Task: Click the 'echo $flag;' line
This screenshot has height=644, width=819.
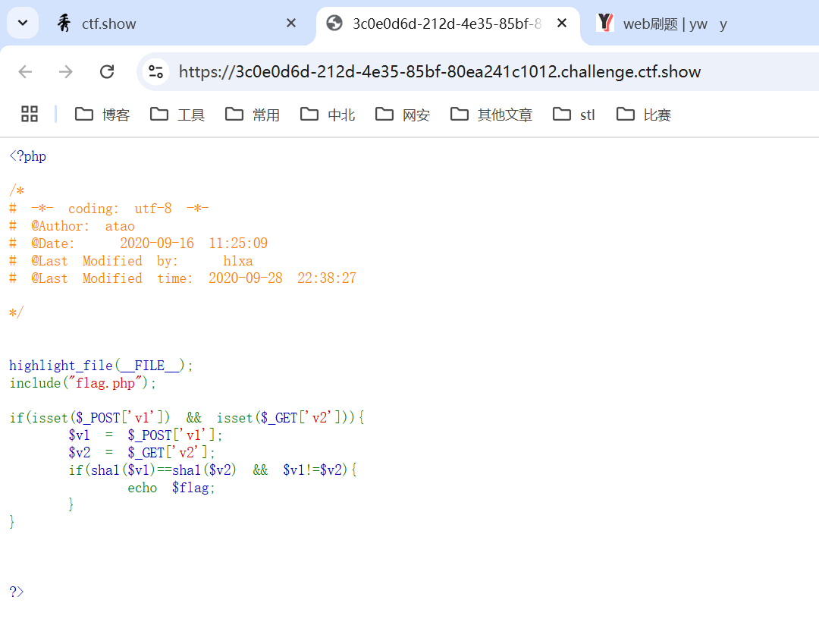Action: coord(171,488)
